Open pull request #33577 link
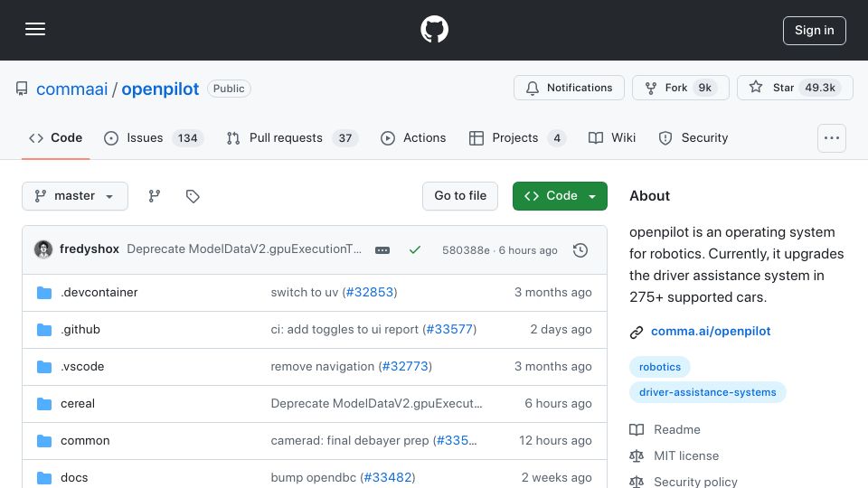868x488 pixels. (x=449, y=329)
